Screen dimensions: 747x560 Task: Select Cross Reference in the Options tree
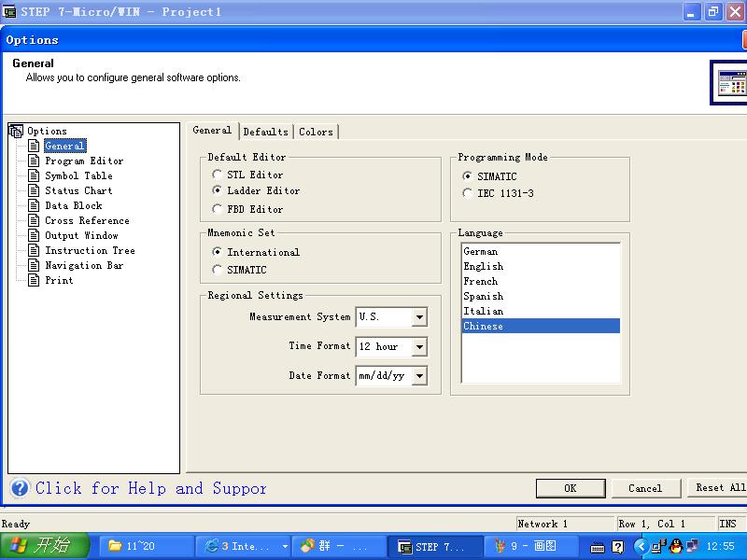coord(87,220)
